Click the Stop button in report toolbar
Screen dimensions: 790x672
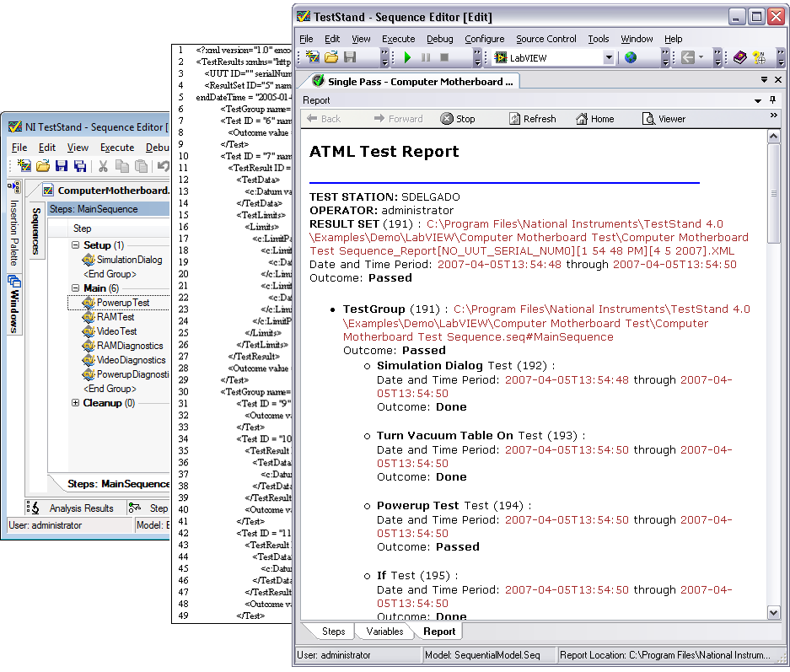pos(458,119)
